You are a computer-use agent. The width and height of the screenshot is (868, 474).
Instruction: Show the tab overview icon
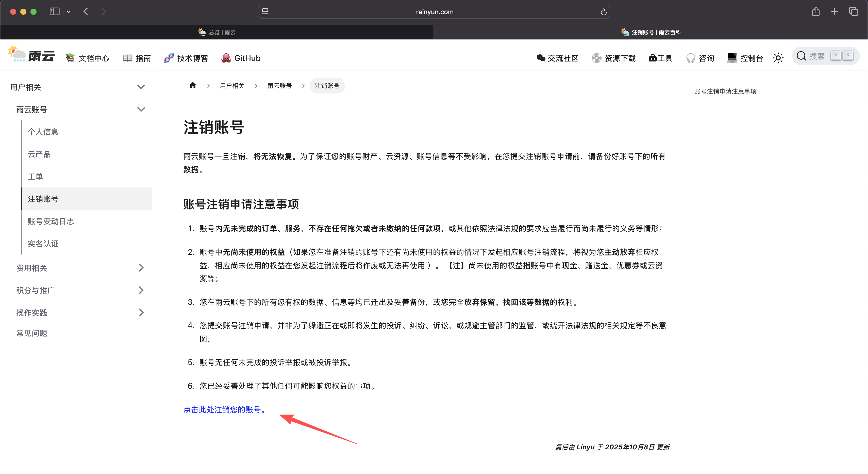tap(853, 12)
